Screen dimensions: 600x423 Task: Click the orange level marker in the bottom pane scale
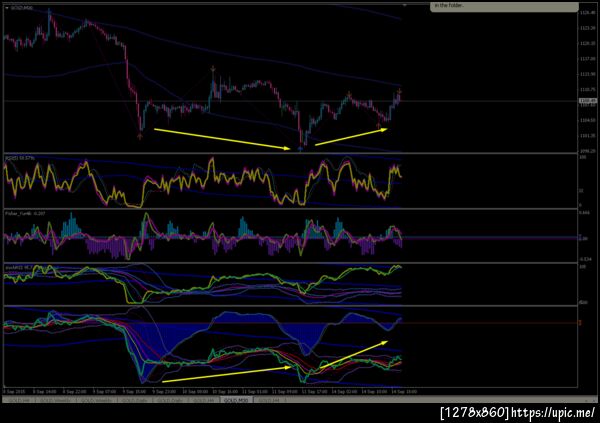pos(580,323)
